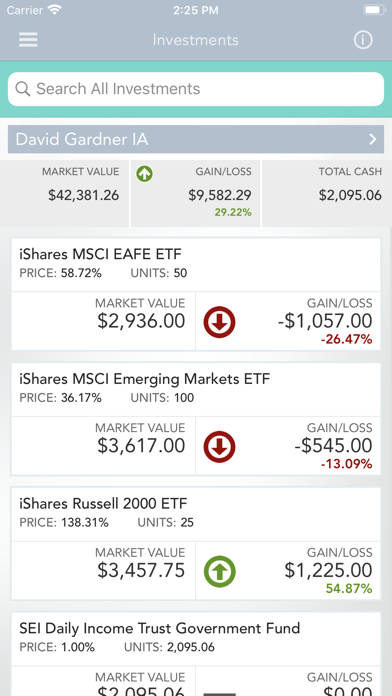Open the David Gardner IA account bar
Image resolution: width=392 pixels, height=696 pixels.
196,139
